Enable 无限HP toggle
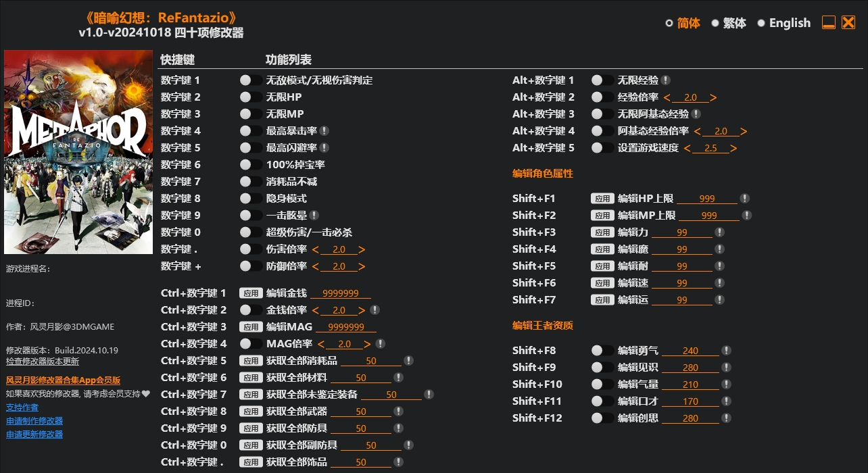Viewport: 868px width, 473px height. pyautogui.click(x=251, y=97)
